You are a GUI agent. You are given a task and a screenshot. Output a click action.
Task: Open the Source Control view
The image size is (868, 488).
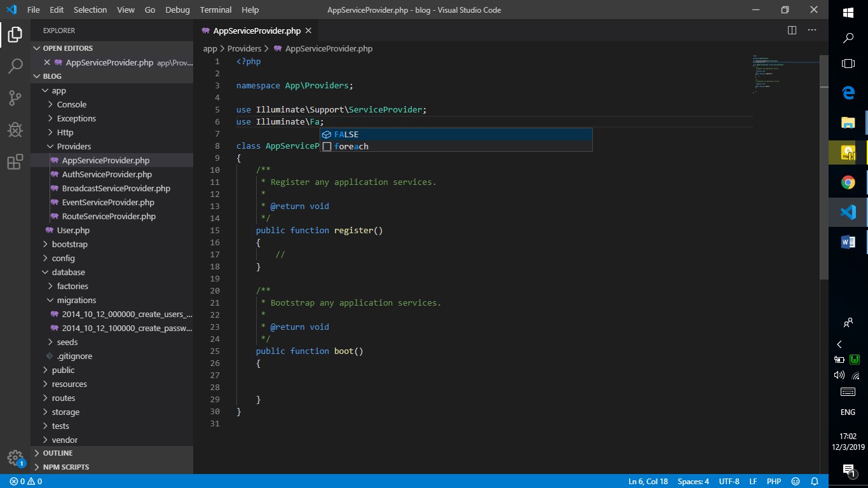pyautogui.click(x=15, y=98)
